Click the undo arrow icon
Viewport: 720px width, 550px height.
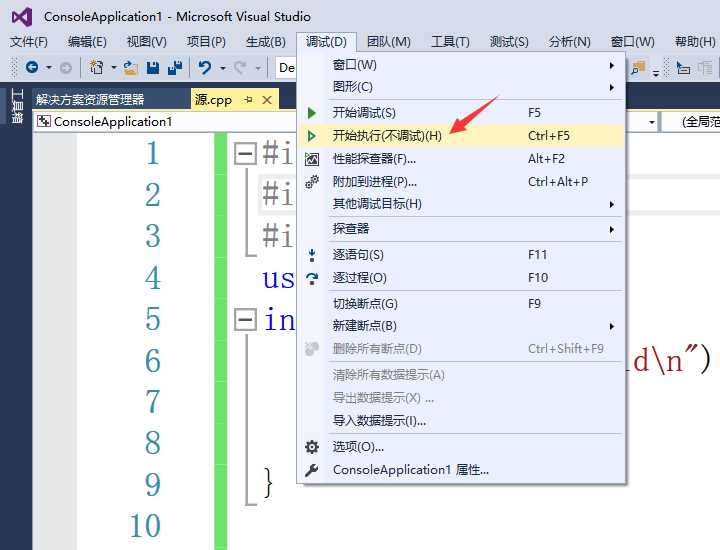(x=204, y=68)
